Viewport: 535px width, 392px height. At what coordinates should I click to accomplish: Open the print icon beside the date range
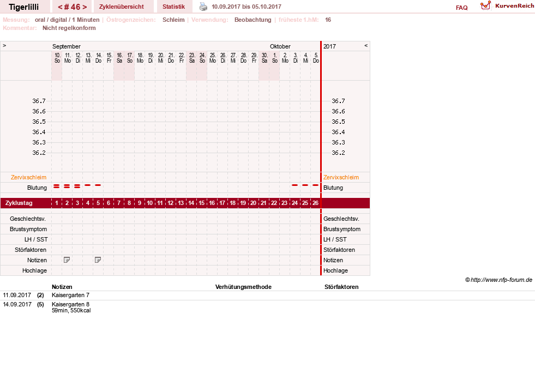point(203,7)
